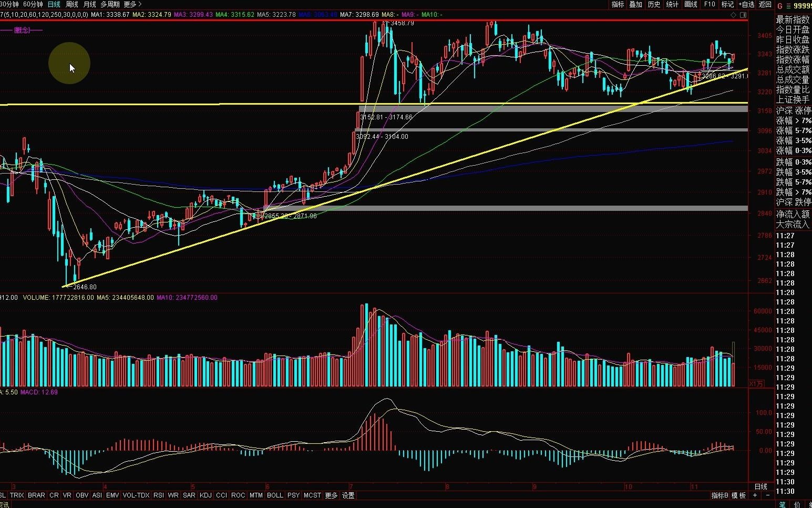812x508 pixels.
Task: Click the 指标B button at bottom right
Action: (x=720, y=495)
